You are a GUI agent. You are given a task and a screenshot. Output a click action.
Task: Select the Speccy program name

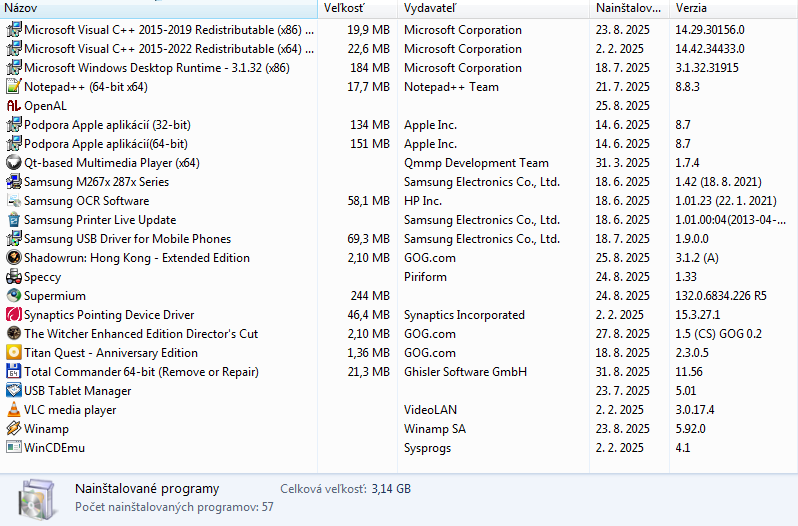coord(43,277)
